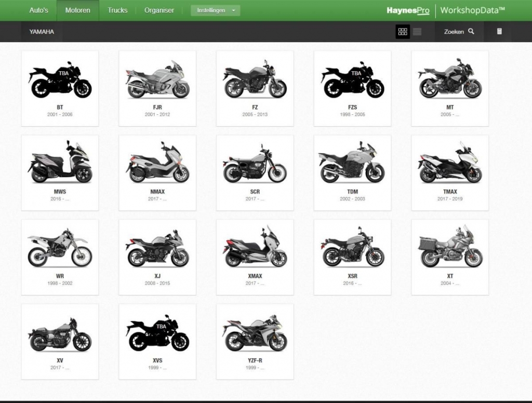Click the years 2008 - 2015 text
Image resolution: width=532 pixels, height=403 pixels.
point(157,283)
